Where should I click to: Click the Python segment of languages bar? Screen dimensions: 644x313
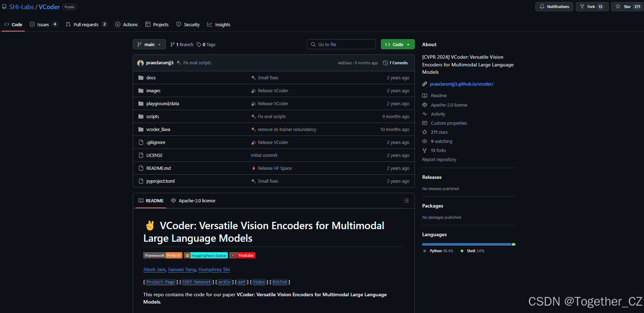click(466, 244)
